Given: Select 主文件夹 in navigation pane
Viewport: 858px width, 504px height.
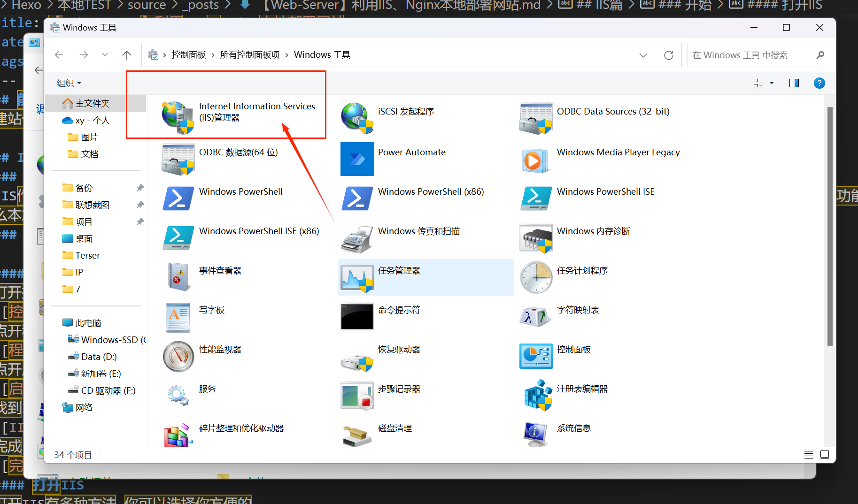Looking at the screenshot, I should pos(96,103).
